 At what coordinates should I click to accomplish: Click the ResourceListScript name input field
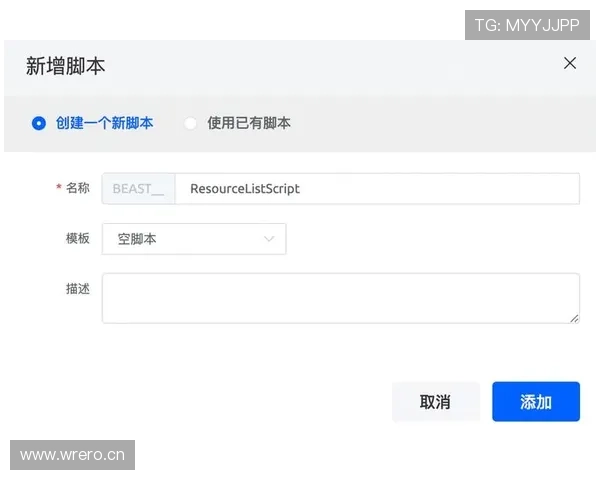point(377,189)
